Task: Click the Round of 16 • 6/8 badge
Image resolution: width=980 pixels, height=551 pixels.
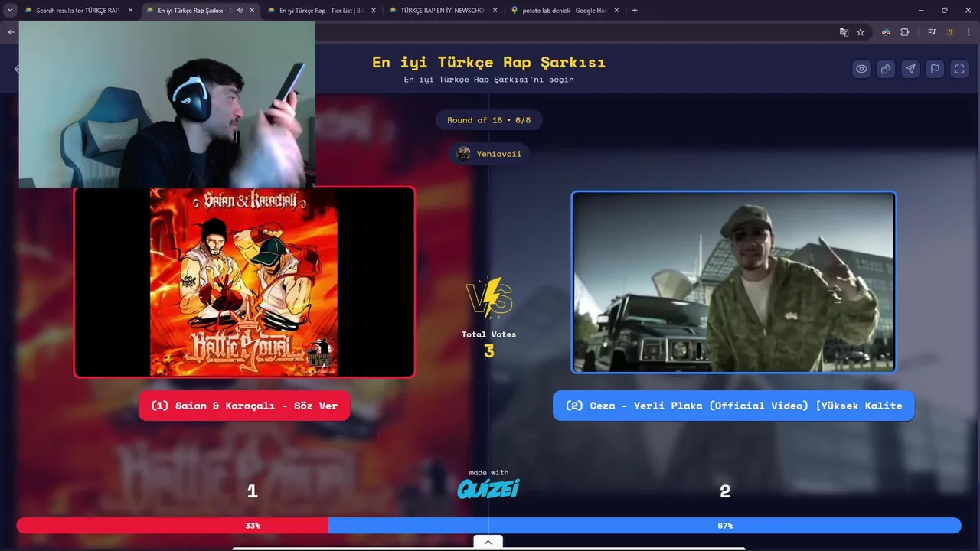Action: [x=488, y=120]
